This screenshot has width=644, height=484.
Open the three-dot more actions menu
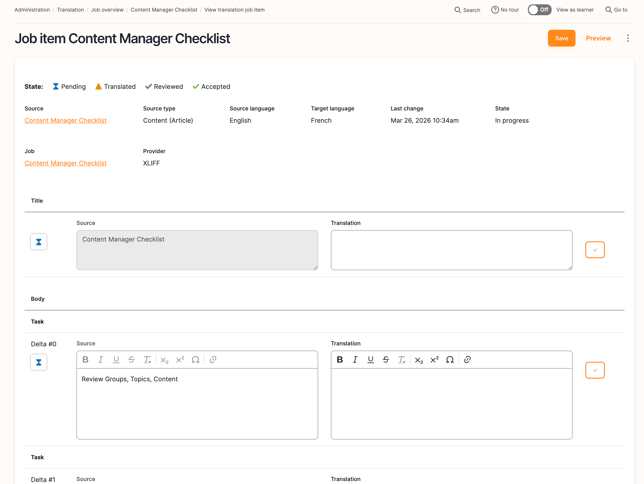pos(628,38)
